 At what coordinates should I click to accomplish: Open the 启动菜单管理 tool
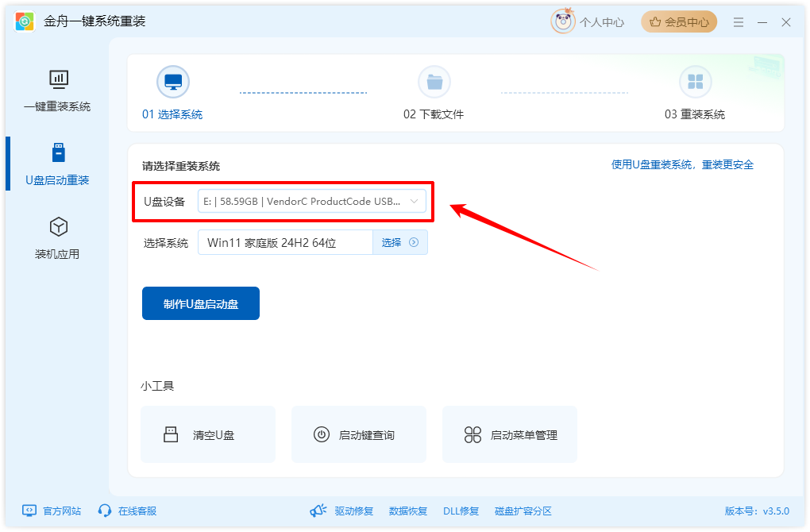(509, 434)
